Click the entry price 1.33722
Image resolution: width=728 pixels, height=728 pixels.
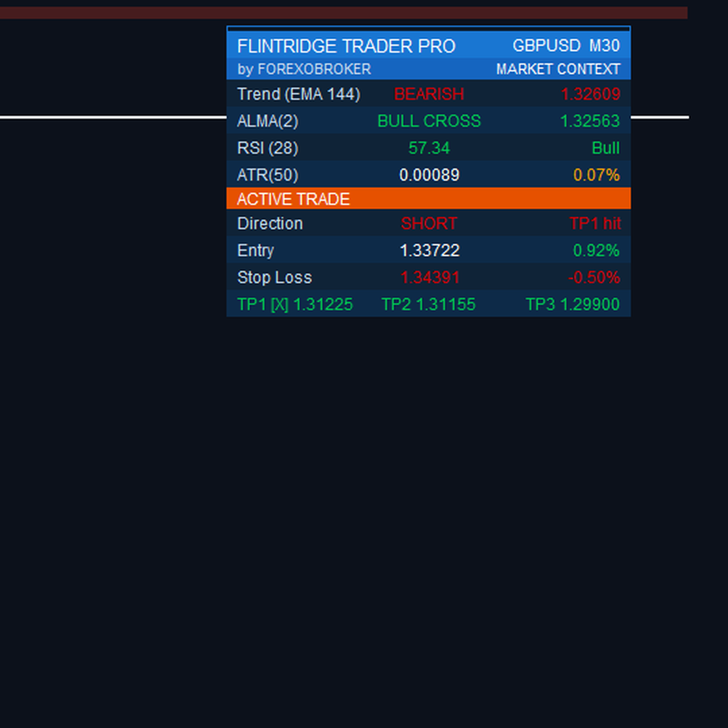(x=429, y=251)
